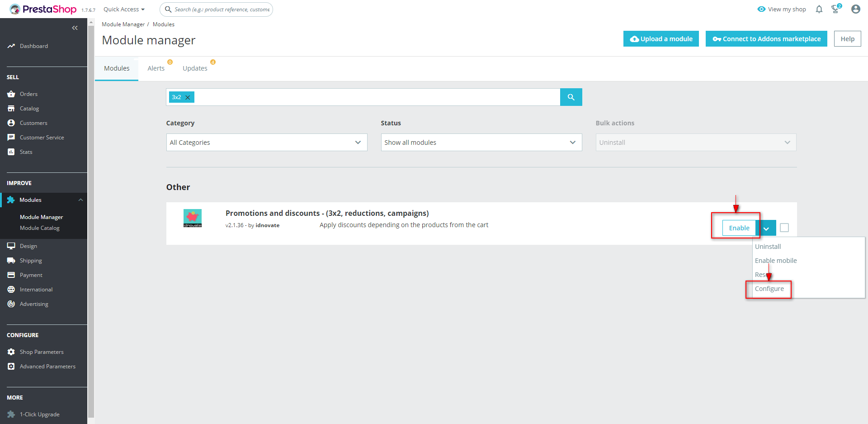Focus the top search field

point(216,10)
